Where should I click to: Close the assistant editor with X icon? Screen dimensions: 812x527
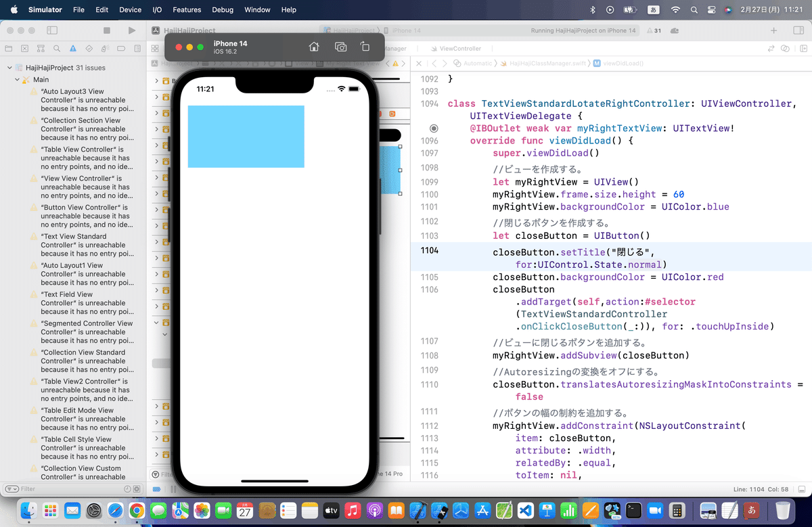[x=419, y=63]
